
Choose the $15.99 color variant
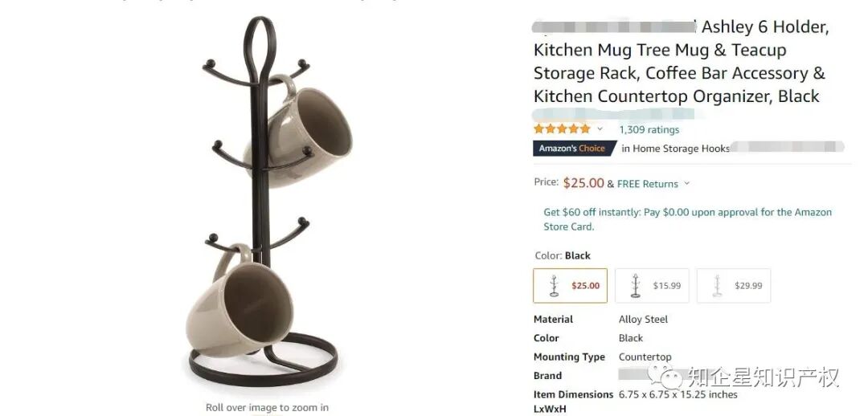[652, 285]
